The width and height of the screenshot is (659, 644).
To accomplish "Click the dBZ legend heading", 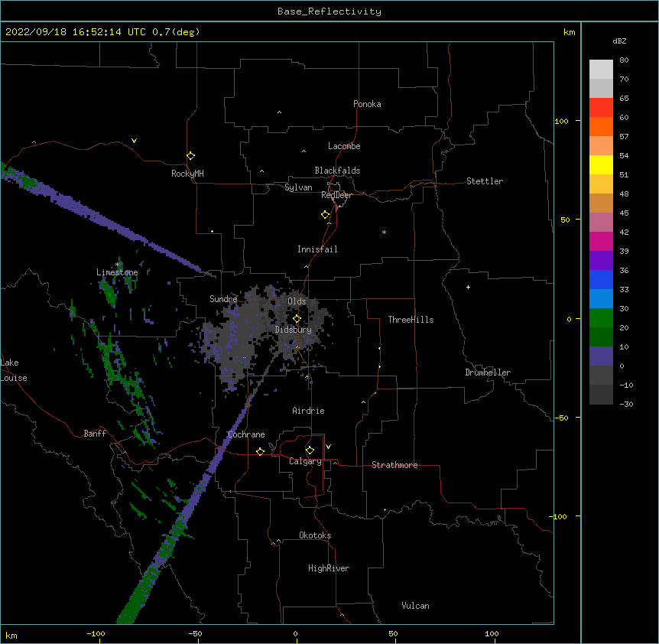I will (619, 41).
